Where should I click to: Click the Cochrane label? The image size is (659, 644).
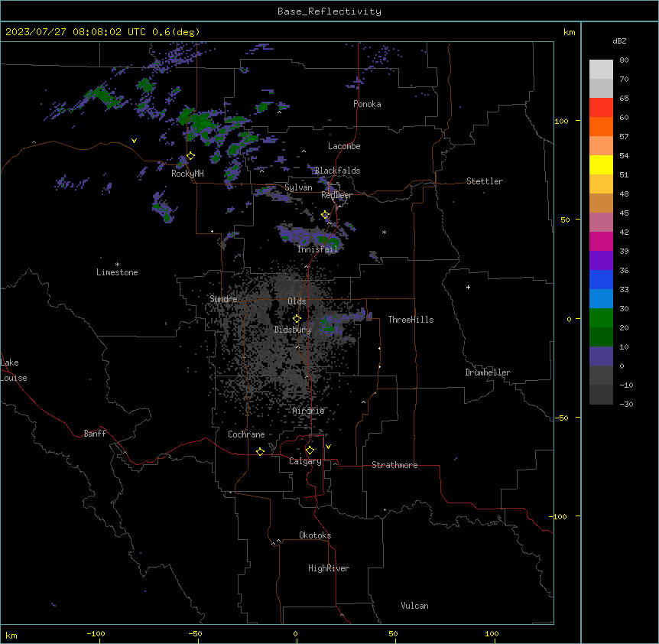(x=246, y=434)
